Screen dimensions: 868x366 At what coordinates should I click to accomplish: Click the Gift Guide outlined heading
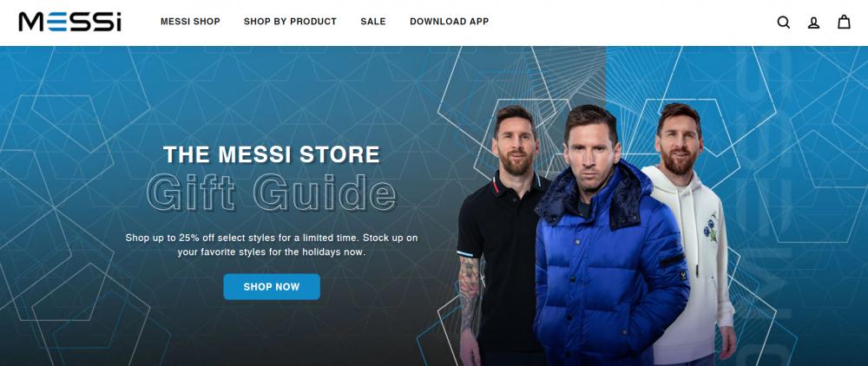[271, 193]
